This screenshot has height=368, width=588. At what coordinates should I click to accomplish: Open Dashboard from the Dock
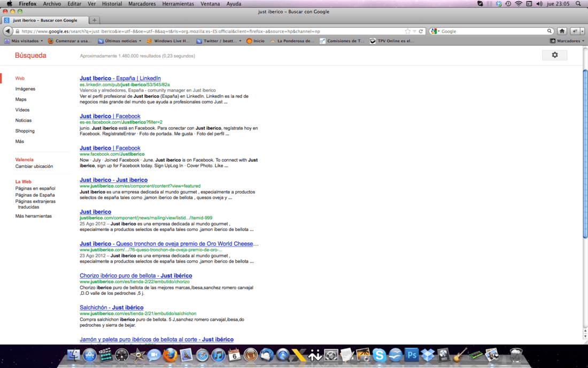tap(121, 355)
